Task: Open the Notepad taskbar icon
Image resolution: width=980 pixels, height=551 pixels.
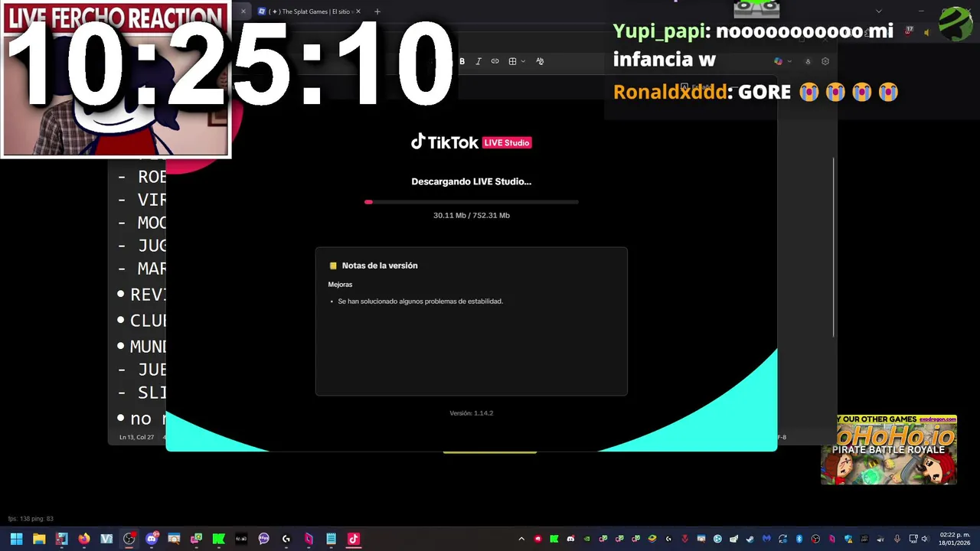Action: pyautogui.click(x=331, y=539)
